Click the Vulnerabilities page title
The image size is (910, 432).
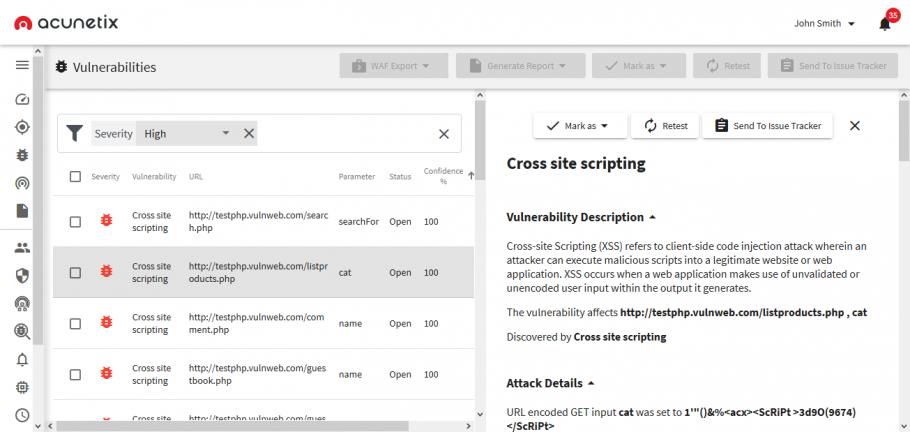(114, 67)
